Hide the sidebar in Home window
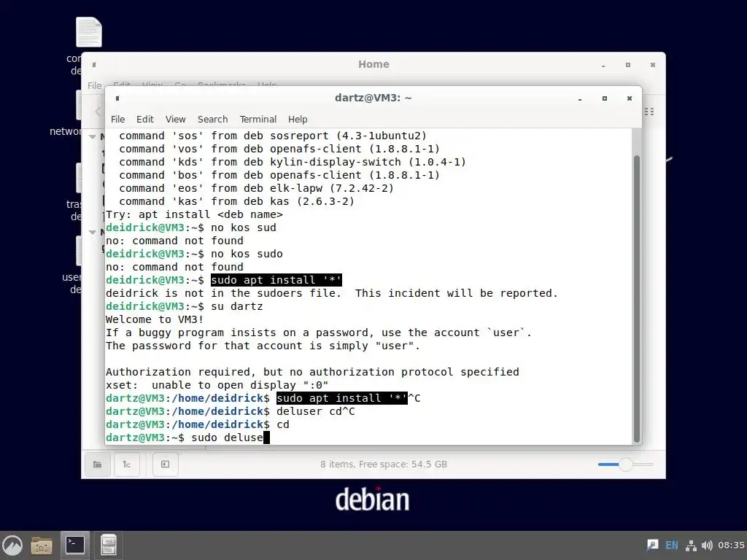Screen dimensions: 747x560 (166, 464)
